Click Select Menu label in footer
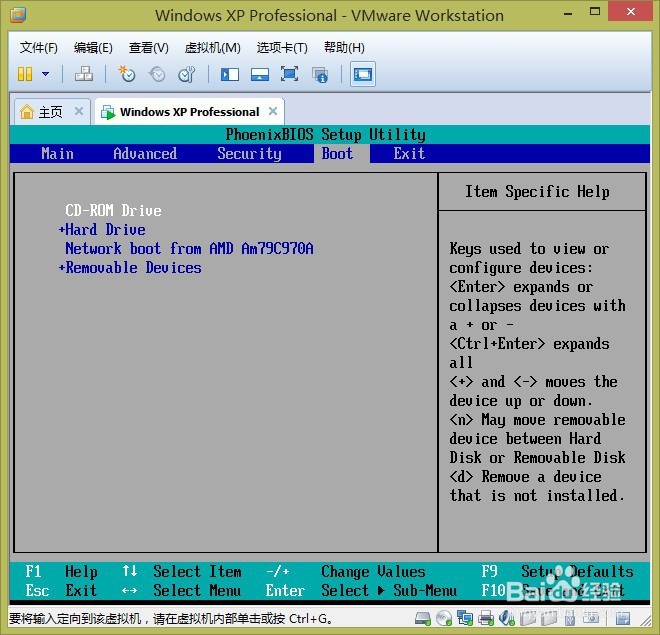Image resolution: width=660 pixels, height=635 pixels. click(x=197, y=590)
